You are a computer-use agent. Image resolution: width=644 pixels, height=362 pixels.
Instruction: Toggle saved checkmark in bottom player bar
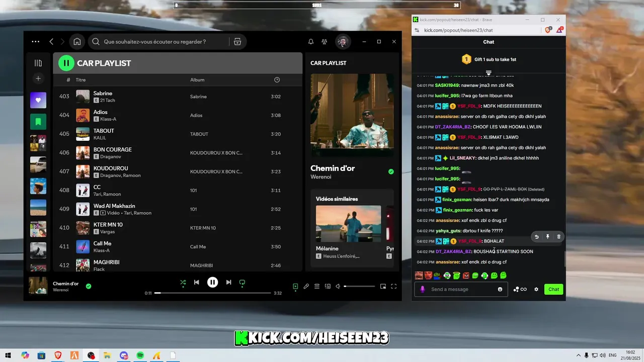(x=89, y=286)
